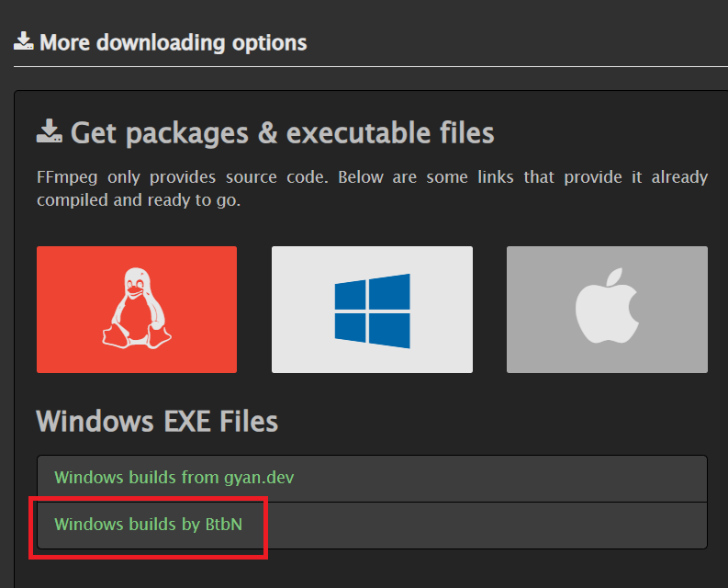Click the More downloading options heading

coord(174,43)
